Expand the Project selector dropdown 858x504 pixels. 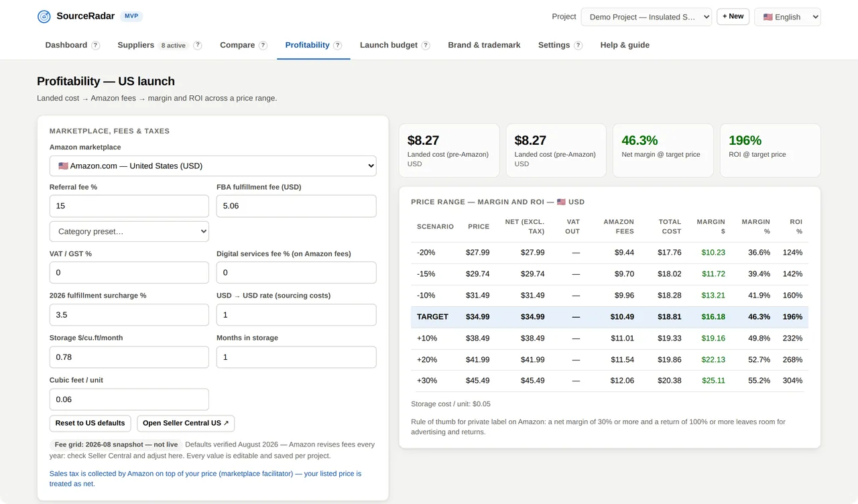[646, 17]
